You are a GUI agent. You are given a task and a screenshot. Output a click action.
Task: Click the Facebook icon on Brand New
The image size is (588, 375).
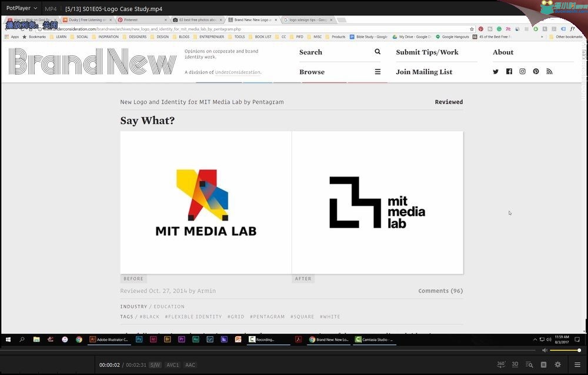(509, 71)
